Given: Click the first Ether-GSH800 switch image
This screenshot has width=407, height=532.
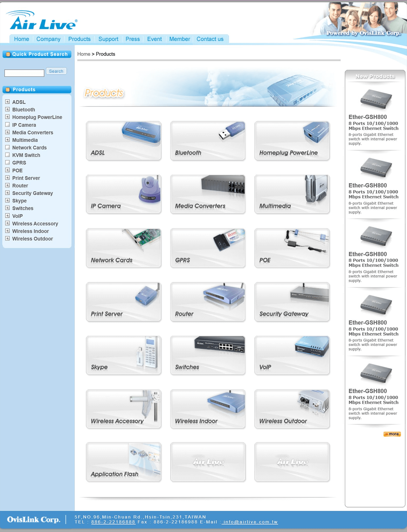Looking at the screenshot, I should (376, 99).
